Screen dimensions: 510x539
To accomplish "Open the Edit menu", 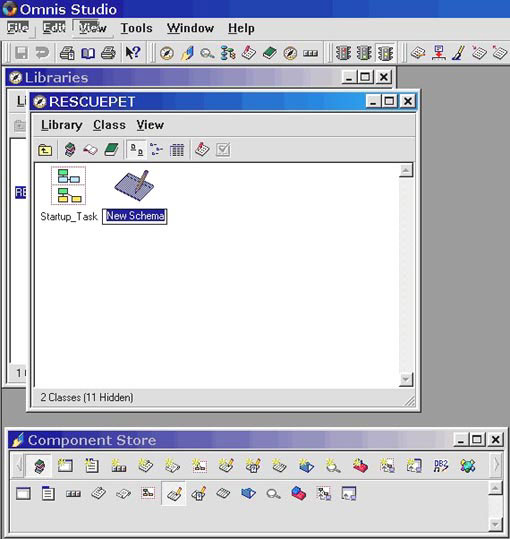I will pyautogui.click(x=54, y=28).
